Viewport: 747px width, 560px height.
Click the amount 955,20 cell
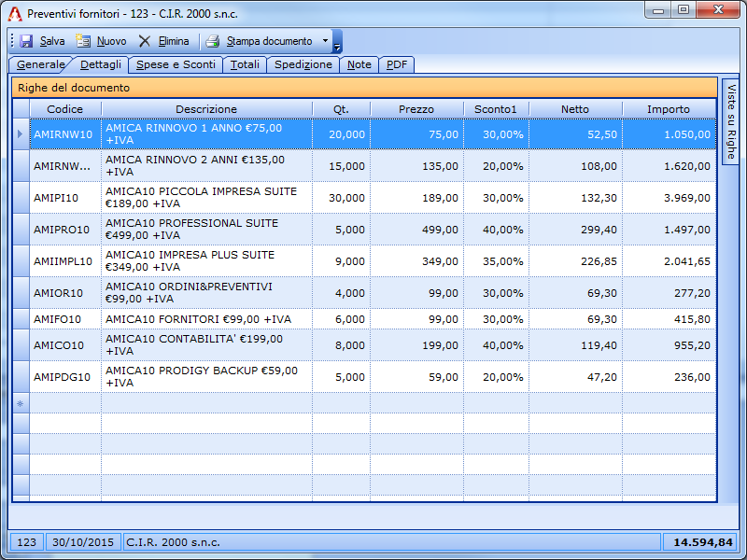[x=669, y=345]
